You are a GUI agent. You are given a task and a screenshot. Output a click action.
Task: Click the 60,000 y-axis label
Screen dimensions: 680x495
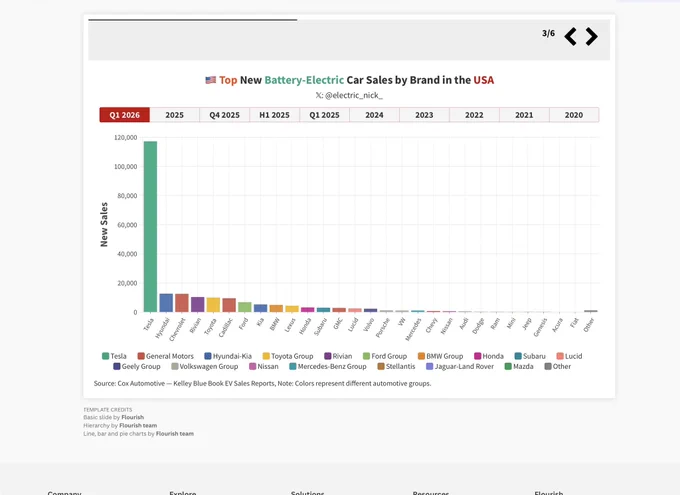[127, 225]
